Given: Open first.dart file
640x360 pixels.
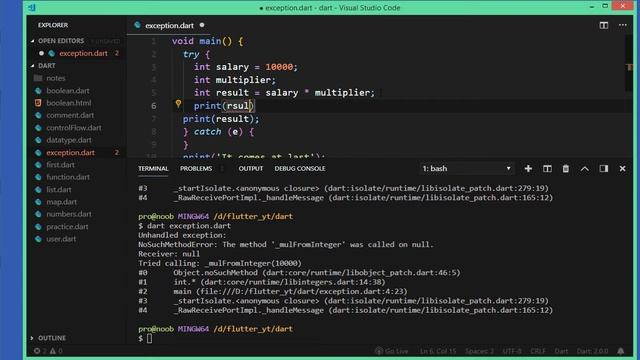Looking at the screenshot, I should [x=60, y=165].
